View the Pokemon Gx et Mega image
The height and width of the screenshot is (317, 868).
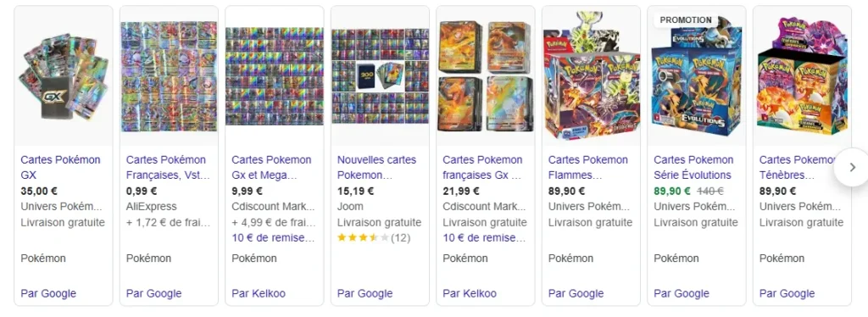275,76
